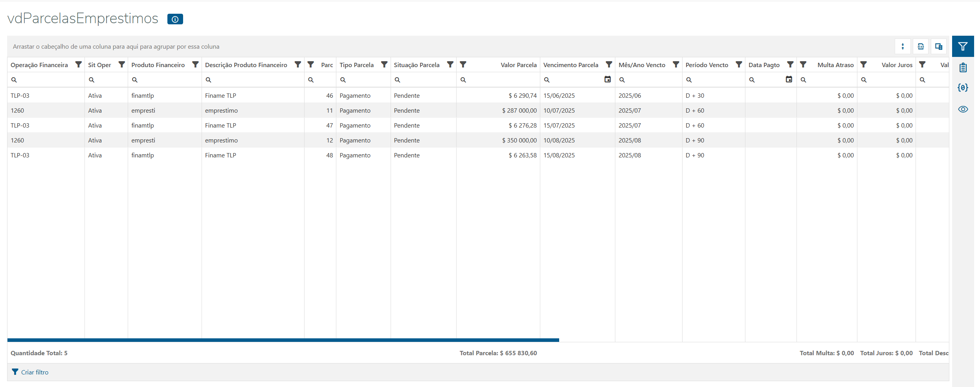
Task: Toggle the eye visibility icon in sidebar
Action: [963, 109]
